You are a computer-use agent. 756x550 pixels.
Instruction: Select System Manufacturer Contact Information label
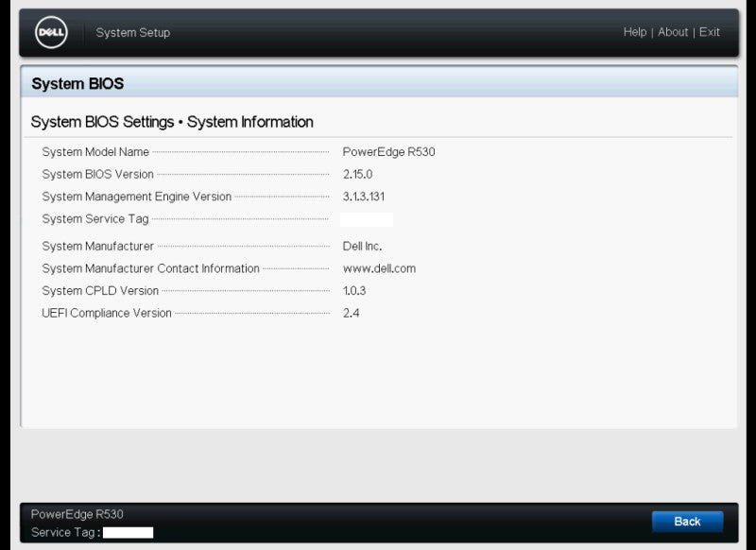pos(151,268)
